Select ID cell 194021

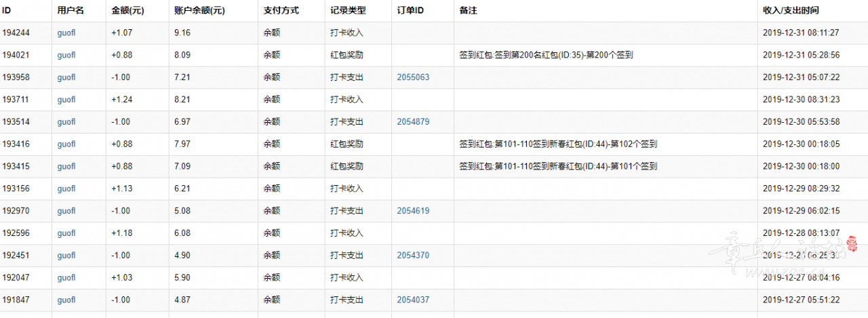[x=16, y=55]
